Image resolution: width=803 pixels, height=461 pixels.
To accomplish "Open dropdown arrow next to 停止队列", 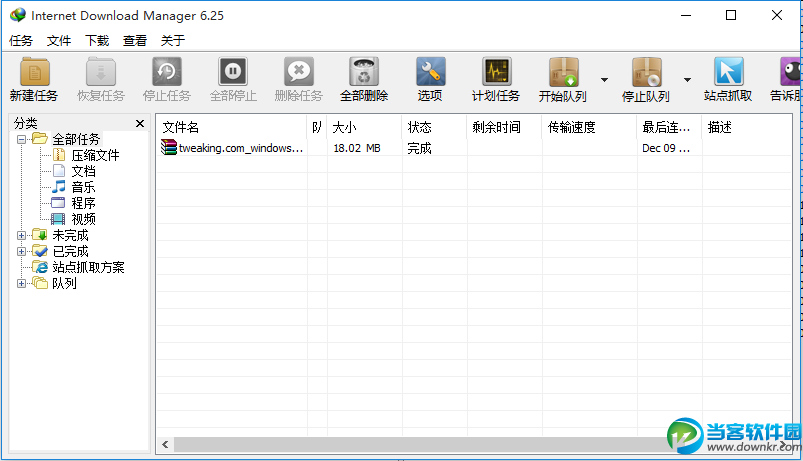I will [x=687, y=80].
